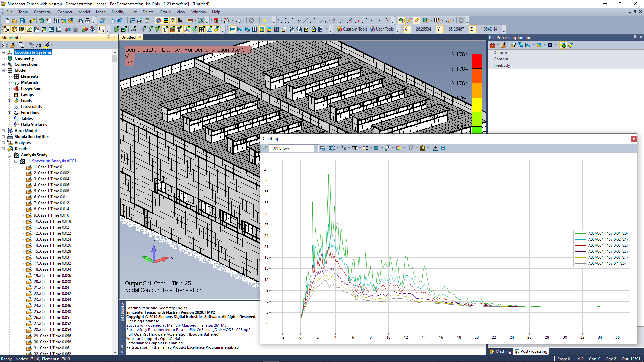Image resolution: width=644 pixels, height=362 pixels.
Task: Pin the Messages panel
Action: coord(122,346)
